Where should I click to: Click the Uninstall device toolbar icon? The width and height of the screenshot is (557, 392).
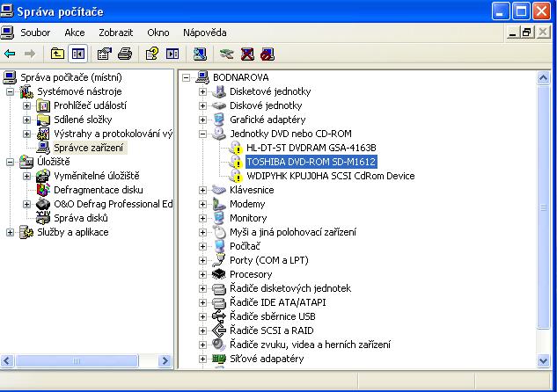click(247, 54)
